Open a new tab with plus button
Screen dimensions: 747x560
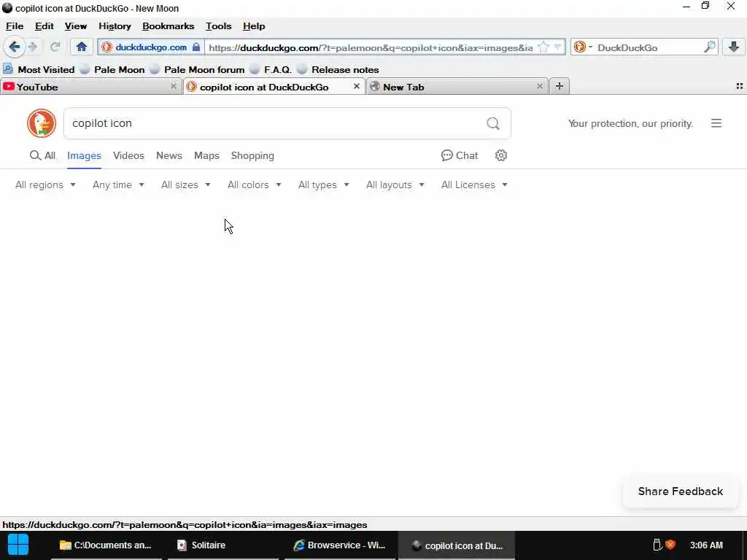[x=560, y=86]
